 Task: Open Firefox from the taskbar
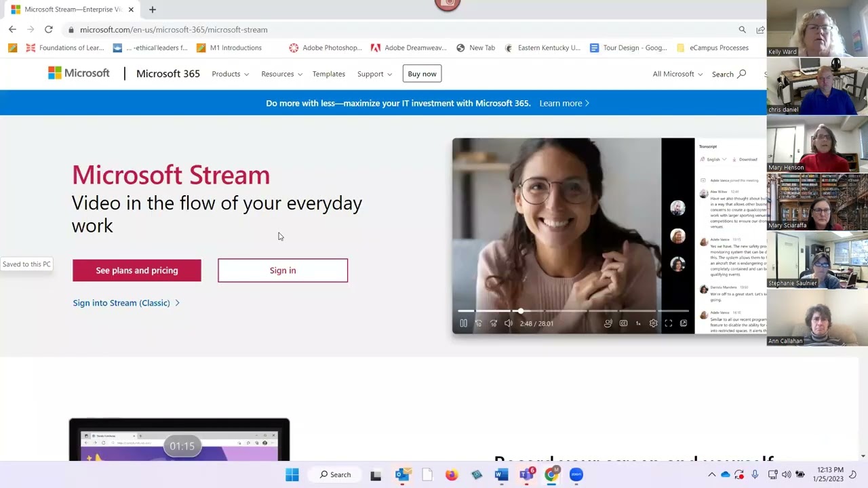point(452,474)
